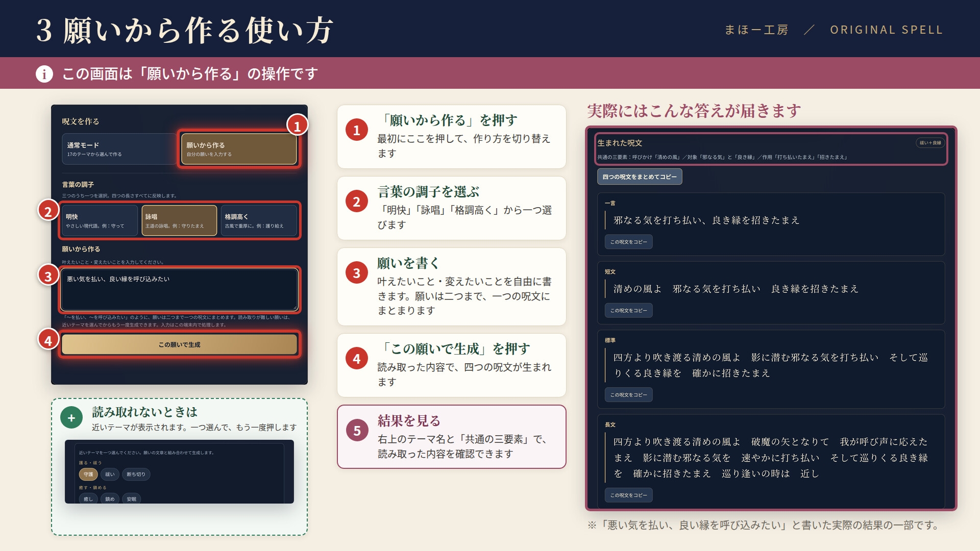Image resolution: width=980 pixels, height=551 pixels.
Task: Choose the 格調高く tone option
Action: (x=259, y=220)
